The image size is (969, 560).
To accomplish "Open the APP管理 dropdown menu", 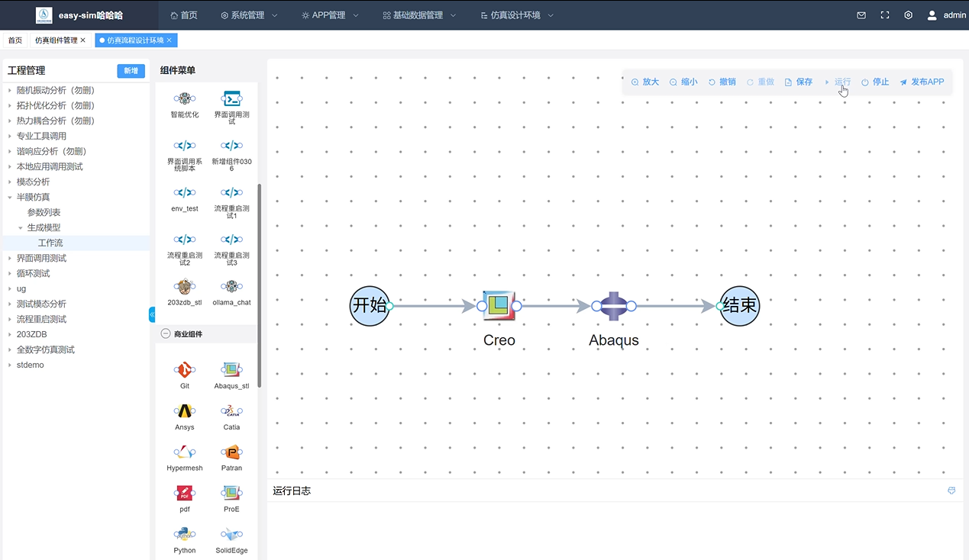I will pyautogui.click(x=328, y=15).
